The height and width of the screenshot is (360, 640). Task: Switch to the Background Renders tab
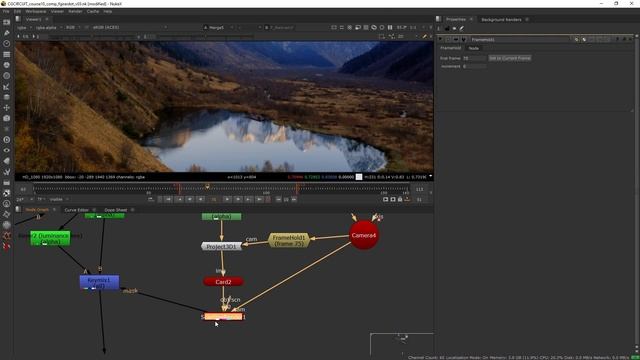pyautogui.click(x=501, y=20)
